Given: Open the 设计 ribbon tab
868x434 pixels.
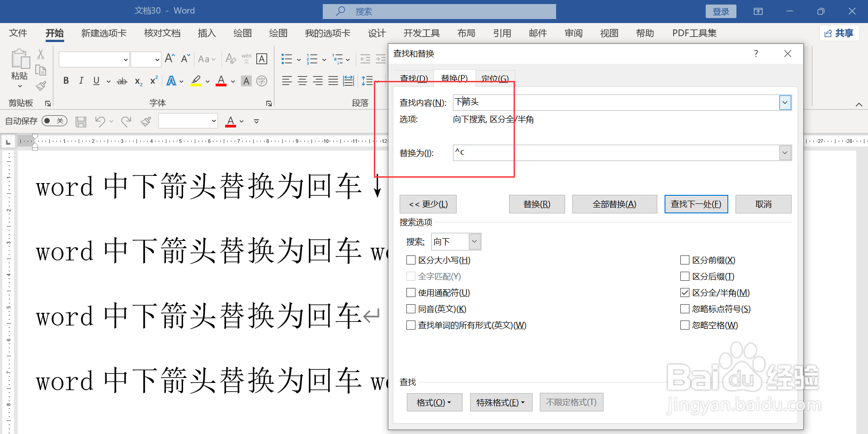Looking at the screenshot, I should click(377, 33).
